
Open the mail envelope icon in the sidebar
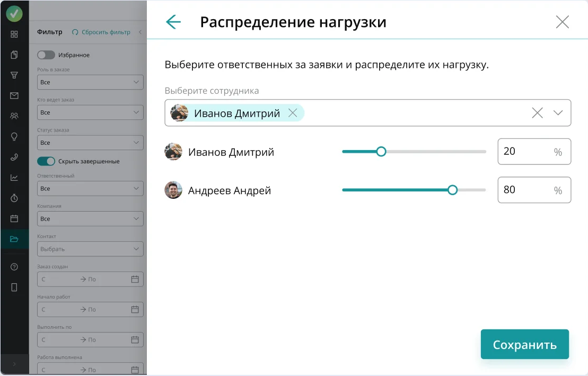point(14,95)
